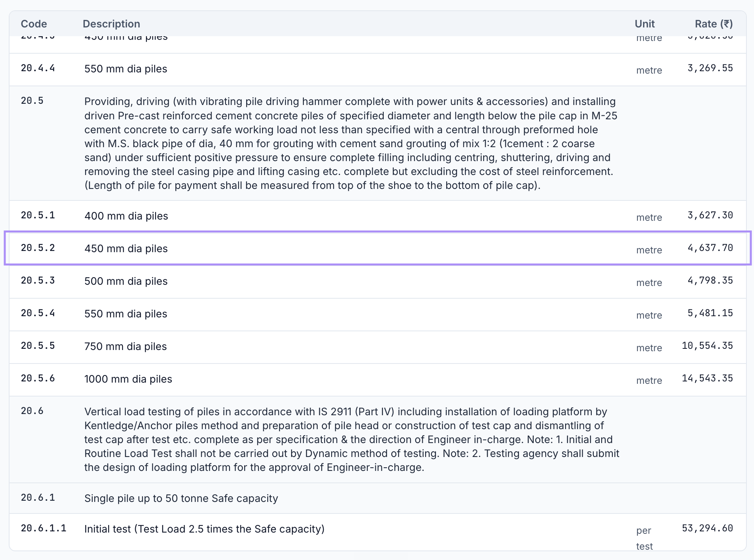
Task: Open section 20.5 description paragraph
Action: tap(351, 143)
